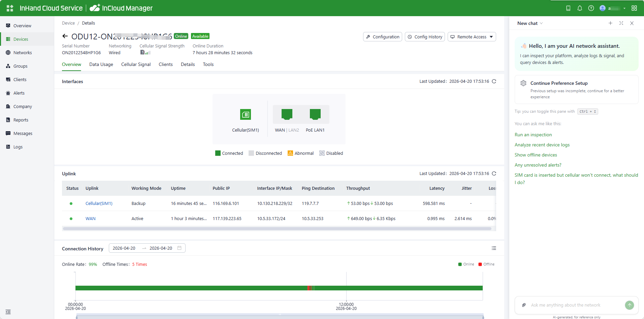
Task: Click the notification bell icon
Action: (x=580, y=8)
